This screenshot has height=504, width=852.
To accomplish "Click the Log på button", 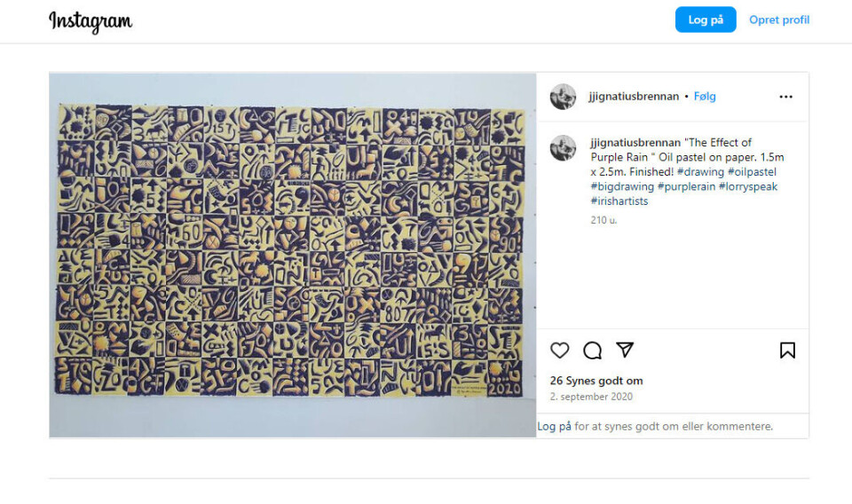I will click(x=706, y=20).
